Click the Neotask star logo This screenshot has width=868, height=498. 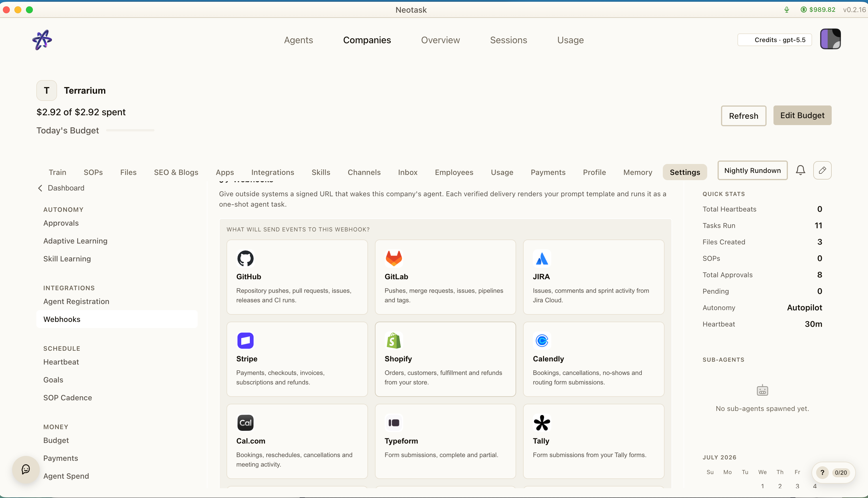(42, 40)
